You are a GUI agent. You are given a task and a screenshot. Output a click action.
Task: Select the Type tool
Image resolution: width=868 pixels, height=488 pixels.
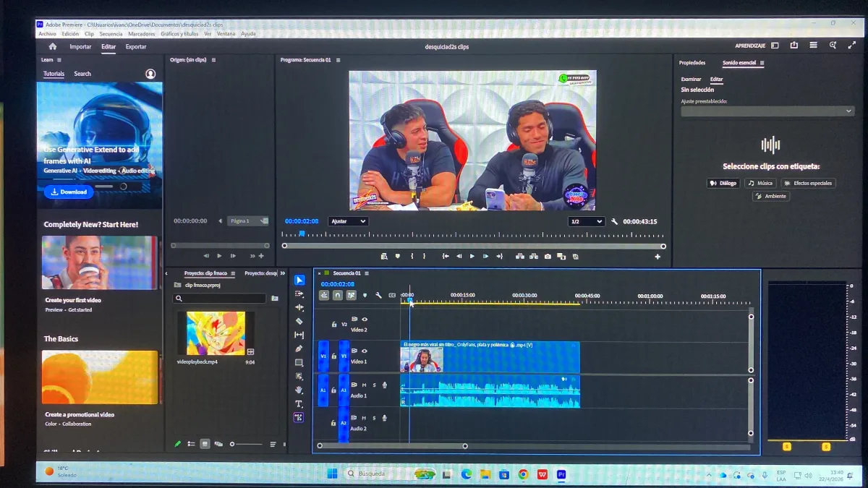(299, 403)
